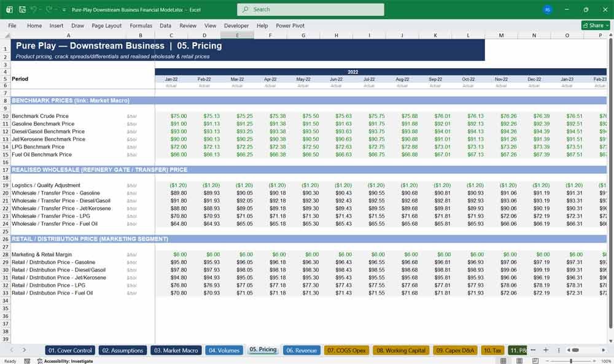
Task: Switch to Page Layout view icon
Action: (x=519, y=360)
